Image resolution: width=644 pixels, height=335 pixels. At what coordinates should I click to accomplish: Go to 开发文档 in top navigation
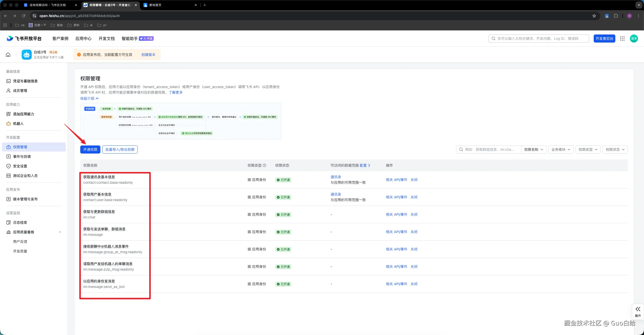tap(106, 39)
